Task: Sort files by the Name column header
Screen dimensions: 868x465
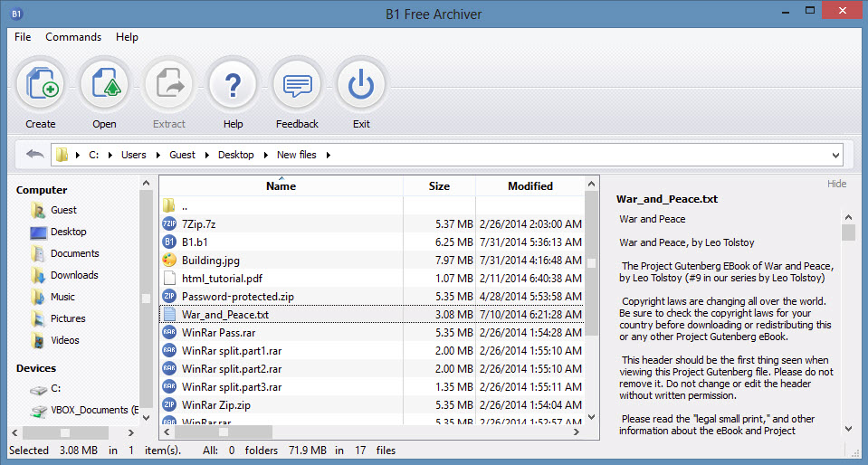Action: [x=281, y=186]
